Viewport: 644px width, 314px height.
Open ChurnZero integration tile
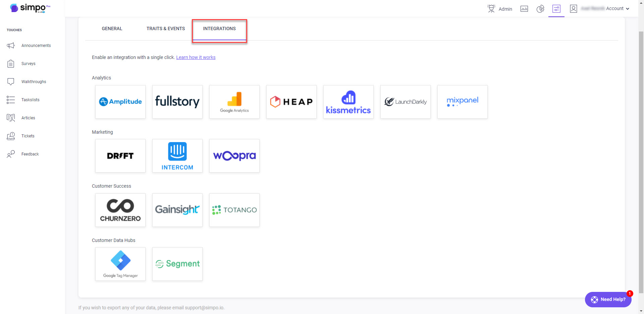pos(120,210)
